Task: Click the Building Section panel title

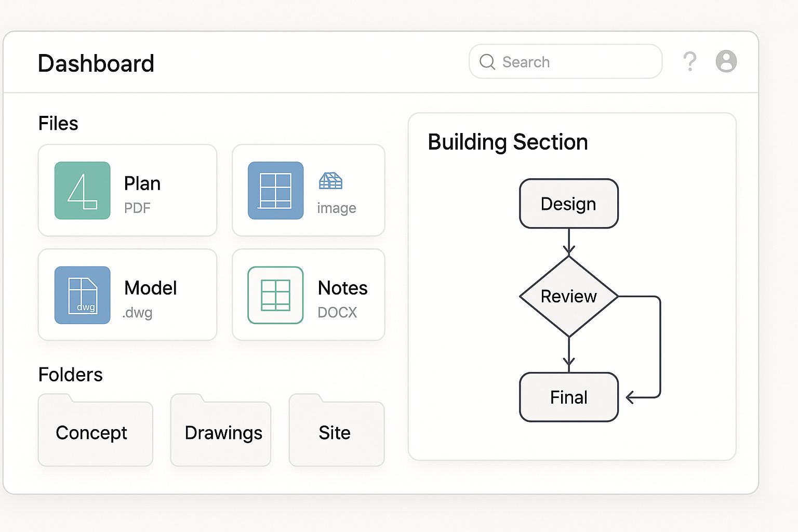Action: tap(508, 142)
